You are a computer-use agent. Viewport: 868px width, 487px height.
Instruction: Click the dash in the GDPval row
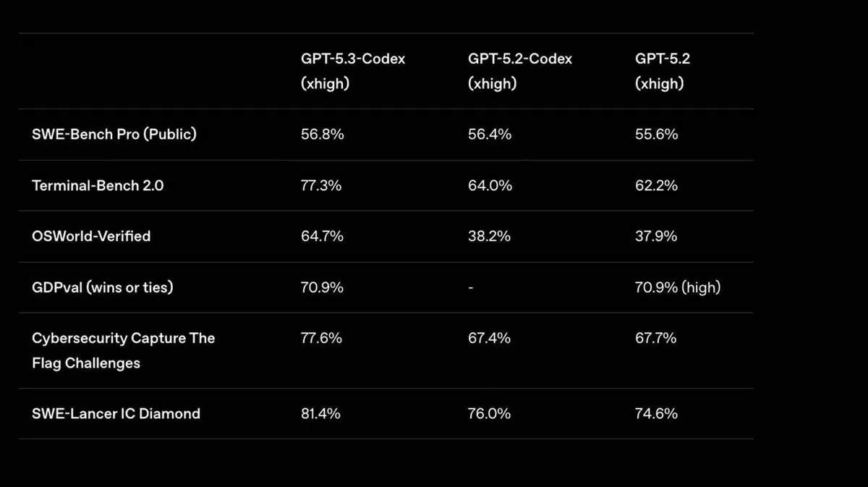(471, 287)
